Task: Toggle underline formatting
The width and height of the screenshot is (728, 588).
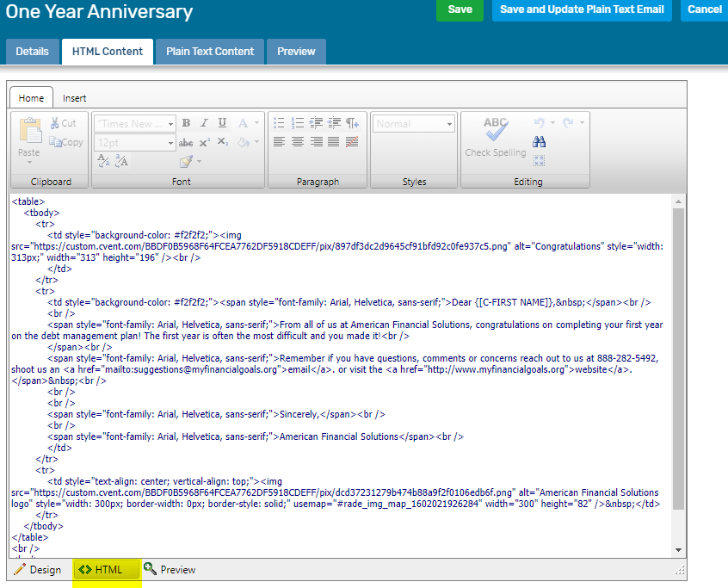Action: click(x=222, y=123)
